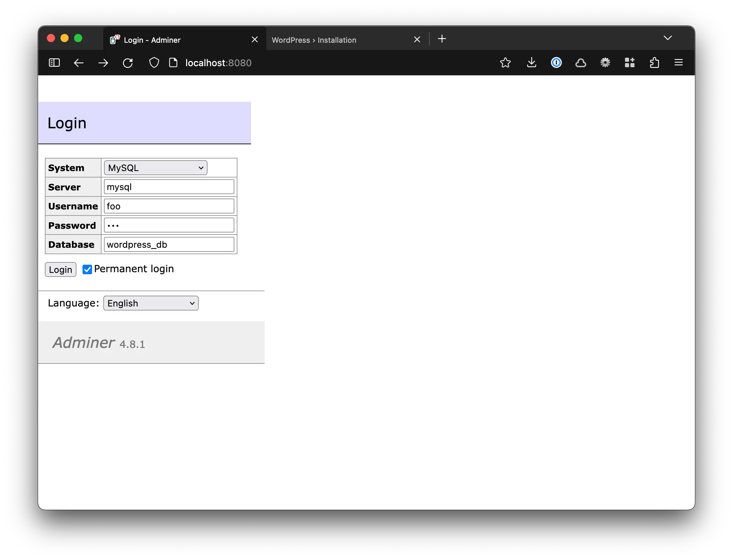This screenshot has height=560, width=733.
Task: Click the green fullscreen window button
Action: (x=78, y=38)
